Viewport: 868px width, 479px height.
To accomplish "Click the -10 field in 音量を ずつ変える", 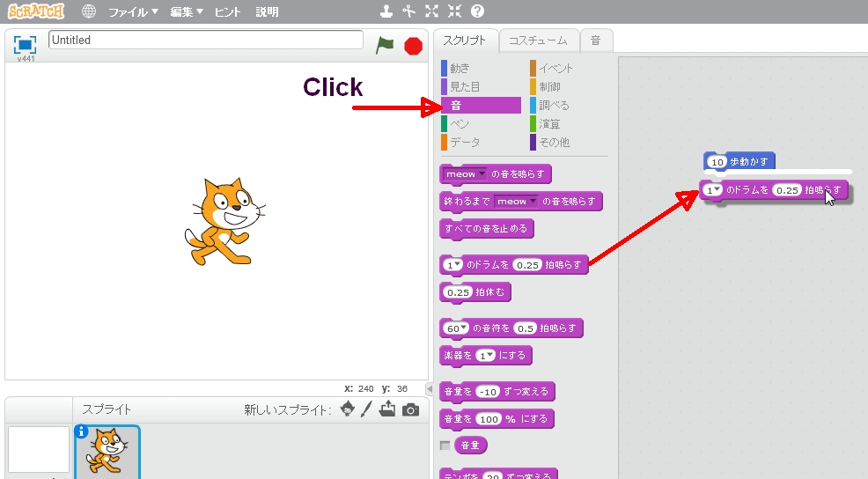I will coord(488,392).
